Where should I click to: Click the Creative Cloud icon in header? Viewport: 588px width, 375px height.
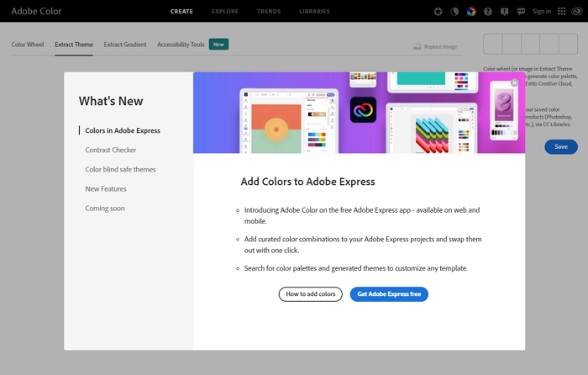click(577, 12)
